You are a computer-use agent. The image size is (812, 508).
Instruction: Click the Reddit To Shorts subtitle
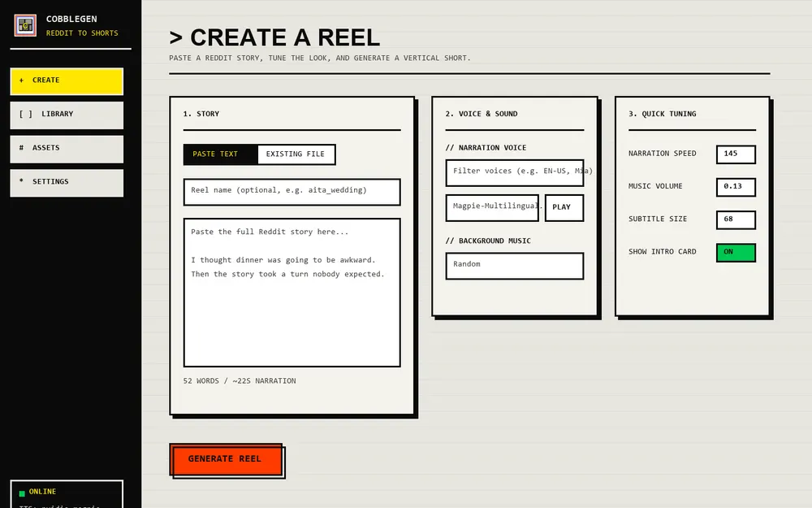click(x=82, y=33)
